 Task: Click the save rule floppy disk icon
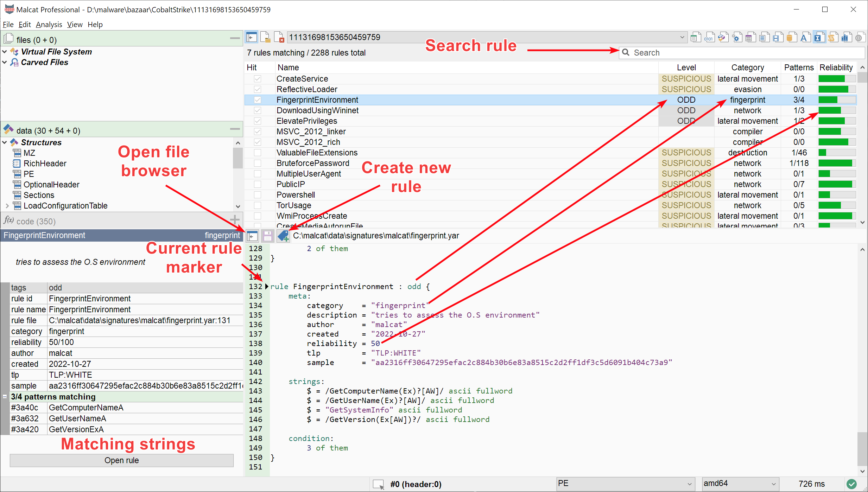(267, 236)
